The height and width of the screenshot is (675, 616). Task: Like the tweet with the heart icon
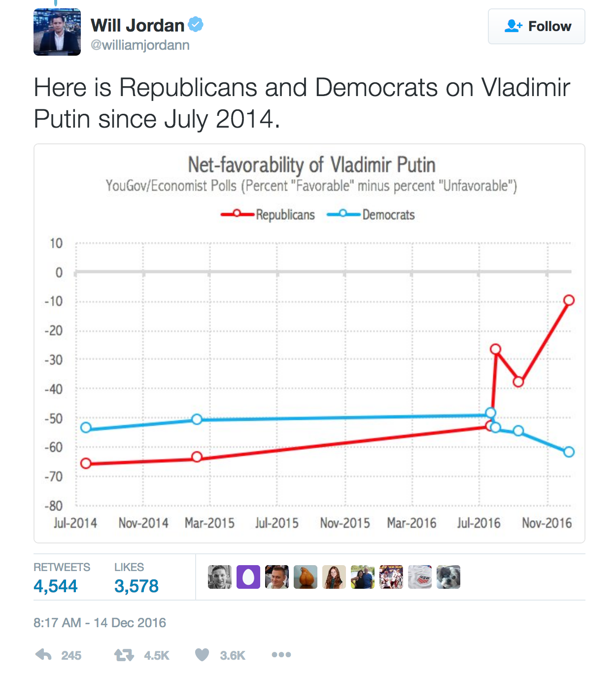coord(202,655)
